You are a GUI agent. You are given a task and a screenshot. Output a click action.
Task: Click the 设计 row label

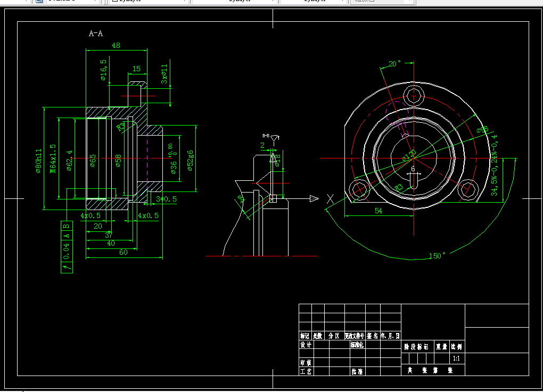click(306, 345)
